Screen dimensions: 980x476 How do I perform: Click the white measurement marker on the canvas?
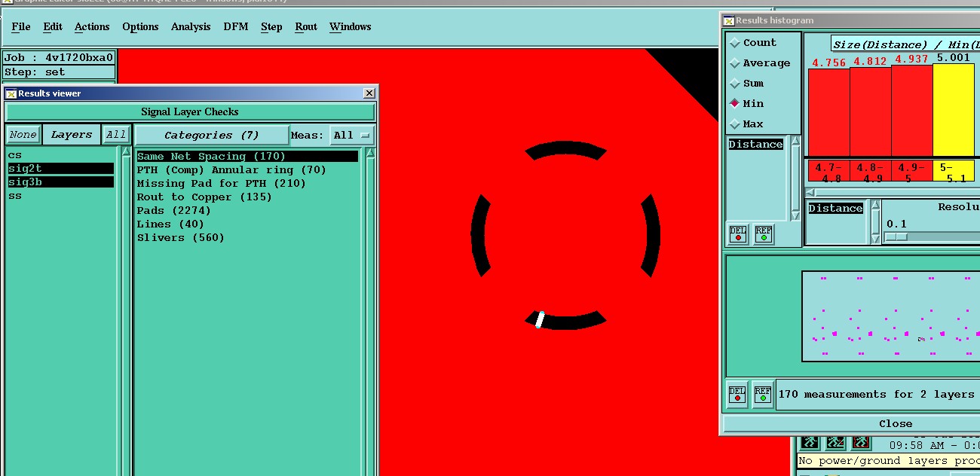(x=540, y=320)
